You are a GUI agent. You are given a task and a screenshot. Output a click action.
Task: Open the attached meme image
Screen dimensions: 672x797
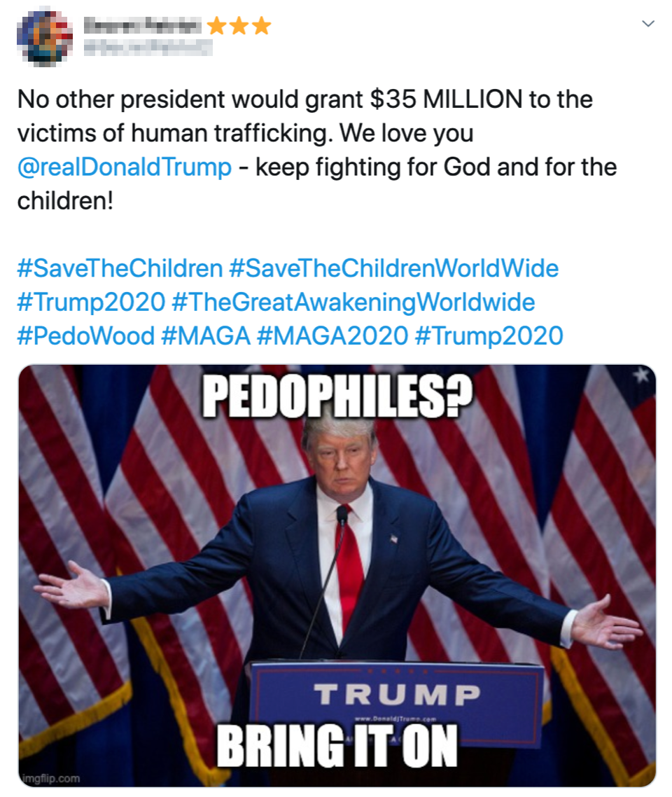[x=337, y=576]
